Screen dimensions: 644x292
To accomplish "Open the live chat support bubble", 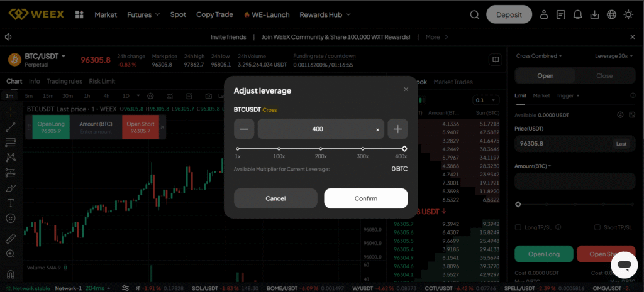I will point(624,264).
